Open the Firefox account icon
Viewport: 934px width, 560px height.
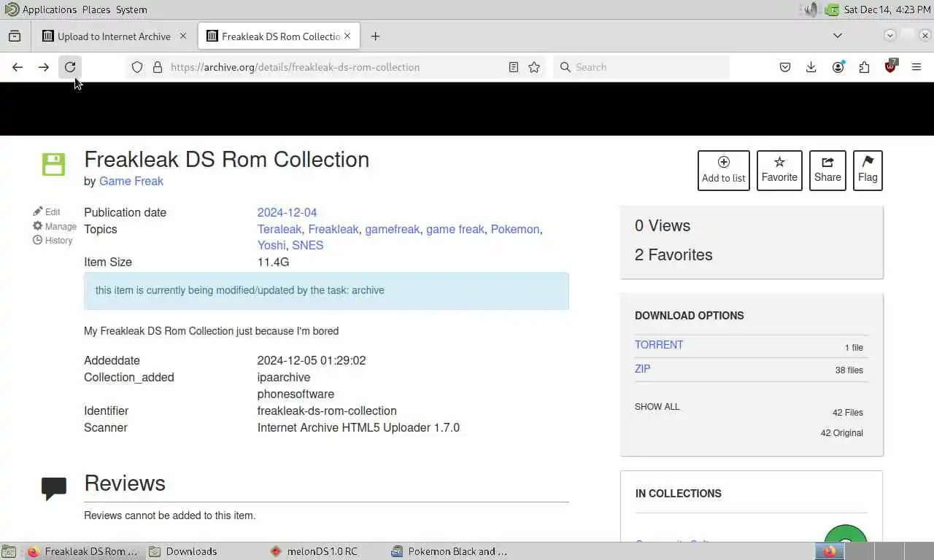tap(838, 67)
